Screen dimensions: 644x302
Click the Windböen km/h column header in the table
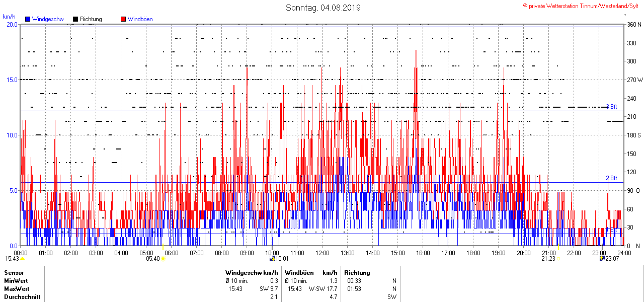[310, 273]
